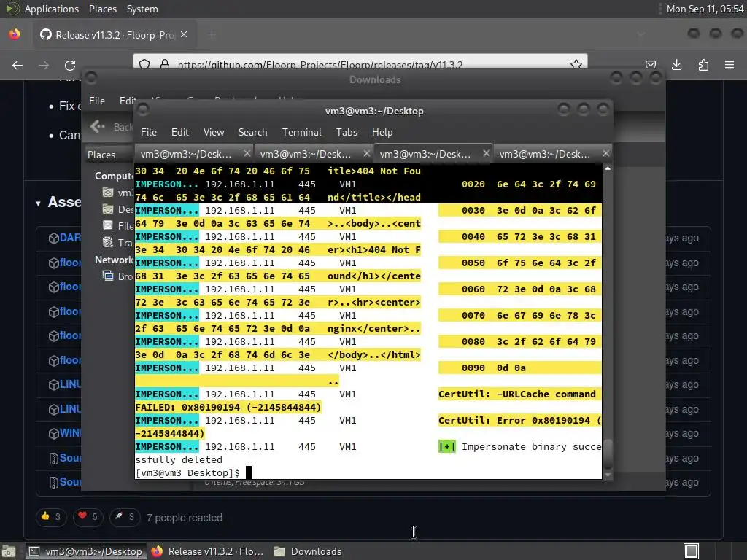Click the WIN asset package link
Screen dimensions: 747x560
coord(71,433)
